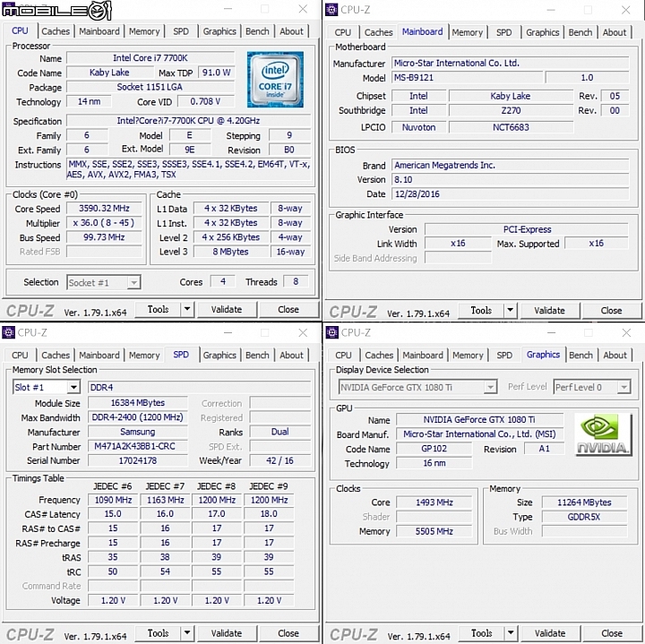Click the Multiplier value x 36.0 (8 - 45)
This screenshot has height=644, width=645.
[104, 222]
